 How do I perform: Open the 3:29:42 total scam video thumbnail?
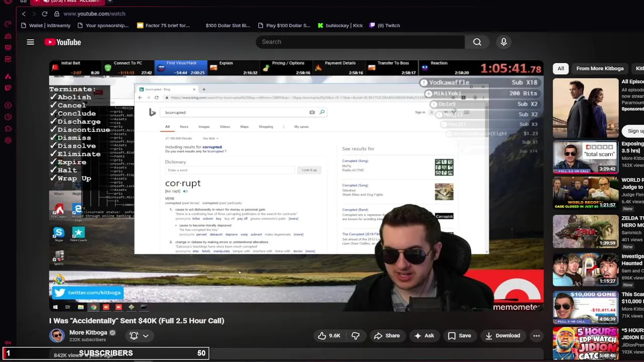[586, 158]
